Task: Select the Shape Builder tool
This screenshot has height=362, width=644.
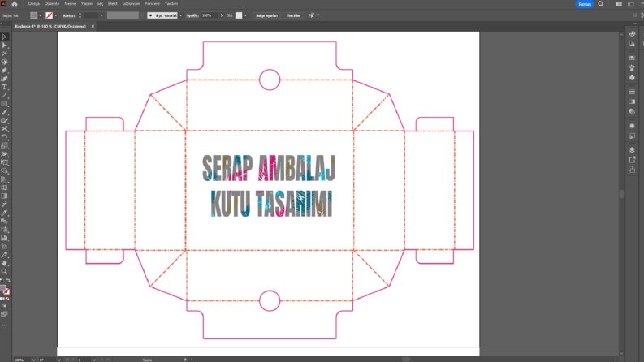Action: [x=5, y=170]
